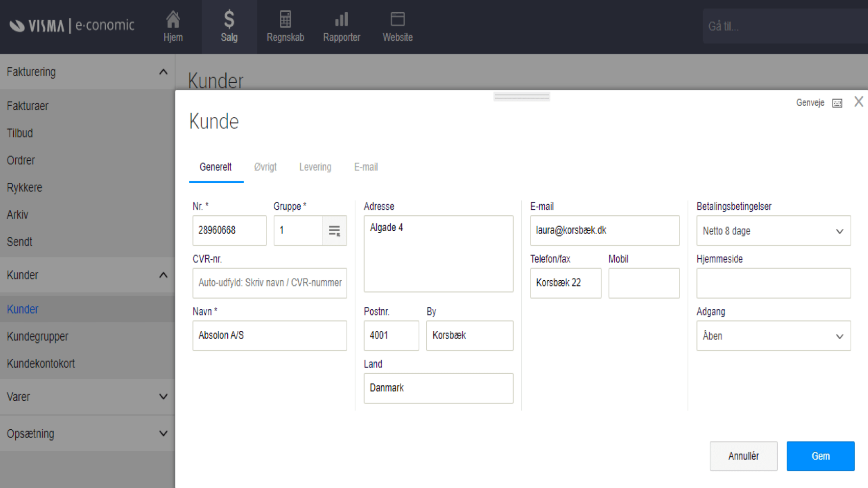Click the Annullér button
868x488 pixels.
click(x=743, y=456)
